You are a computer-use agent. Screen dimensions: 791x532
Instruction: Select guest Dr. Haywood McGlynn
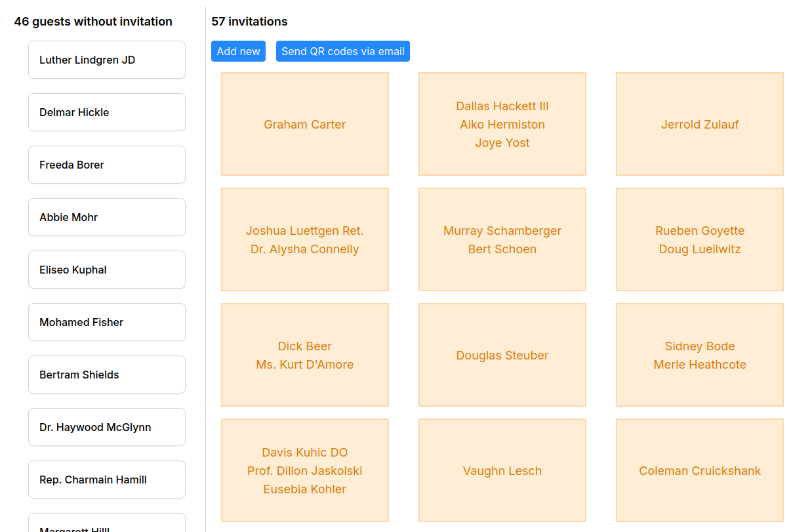pyautogui.click(x=106, y=427)
